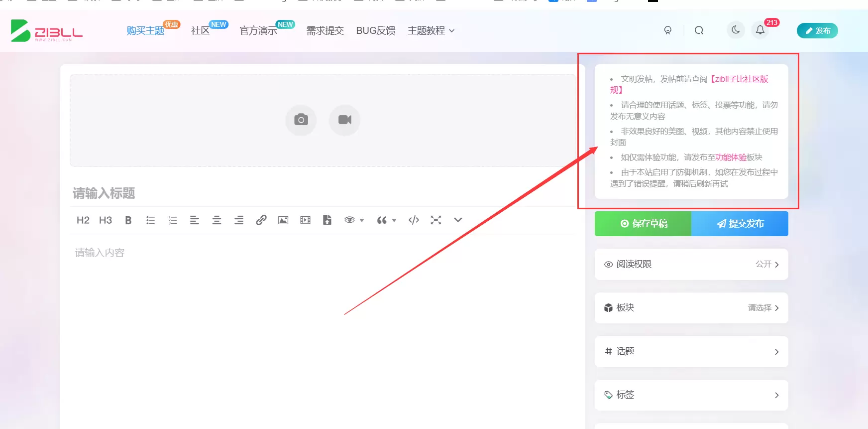Image resolution: width=868 pixels, height=429 pixels.
Task: Apply H2 heading format
Action: [83, 220]
